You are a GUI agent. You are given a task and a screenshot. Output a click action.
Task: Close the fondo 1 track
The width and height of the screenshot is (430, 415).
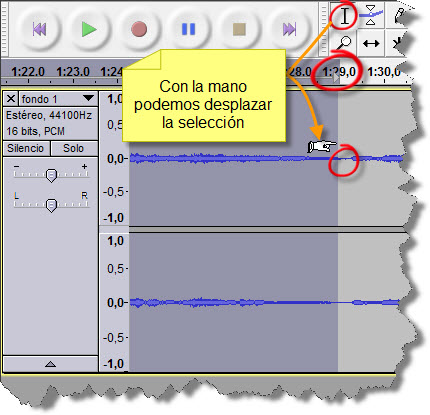pyautogui.click(x=11, y=99)
